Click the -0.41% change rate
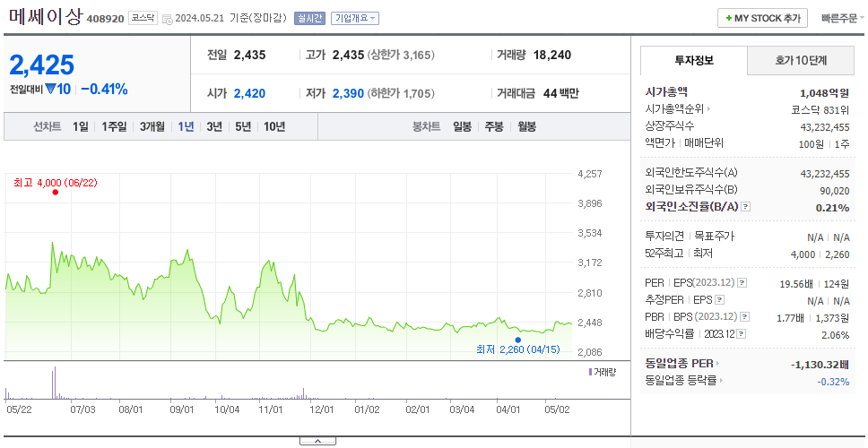Viewport: 868px width, 448px height. pos(104,89)
